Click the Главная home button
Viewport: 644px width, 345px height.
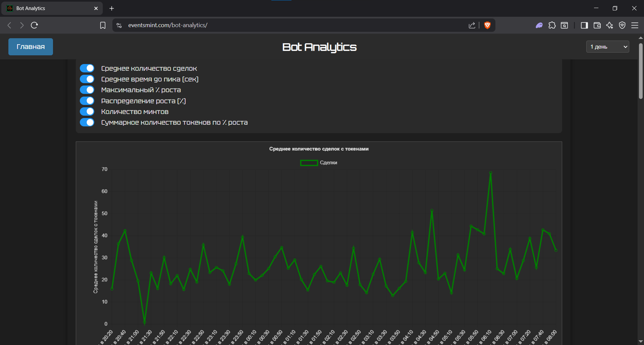coord(31,47)
